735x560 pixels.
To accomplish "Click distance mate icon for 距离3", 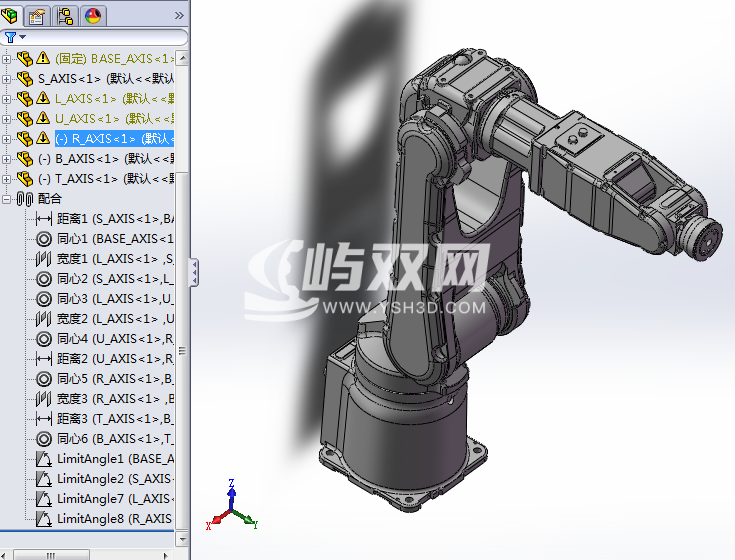I will tap(44, 419).
